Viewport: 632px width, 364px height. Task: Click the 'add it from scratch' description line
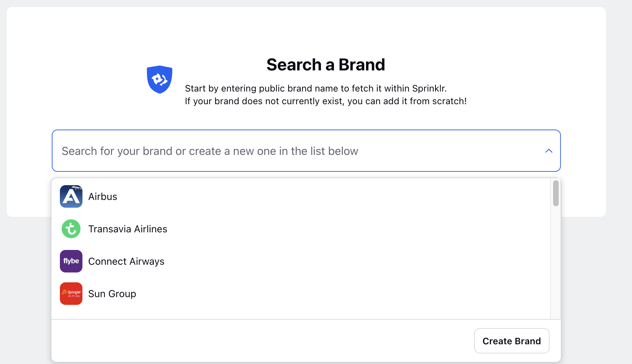326,101
